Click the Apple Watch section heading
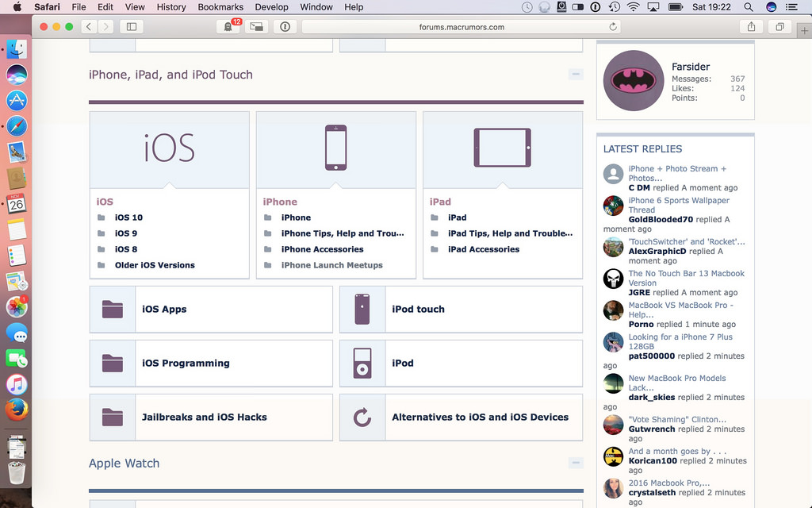The width and height of the screenshot is (812, 508). 124,464
